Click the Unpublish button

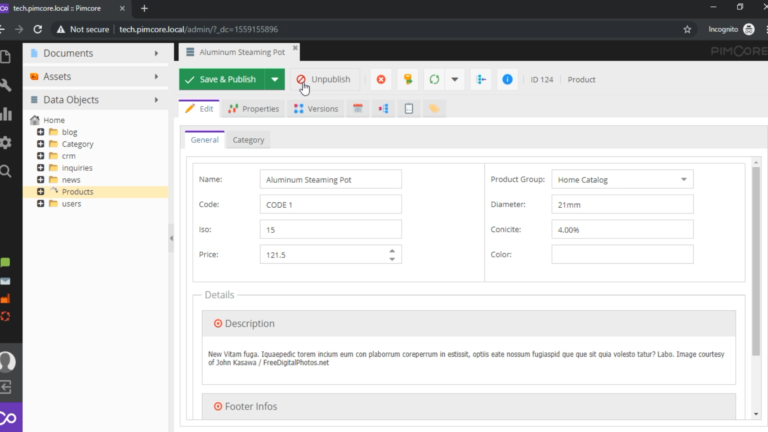pos(324,79)
